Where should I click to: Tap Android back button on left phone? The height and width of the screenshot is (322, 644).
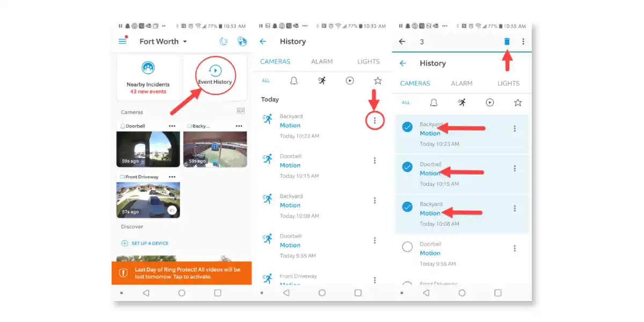[x=146, y=293]
